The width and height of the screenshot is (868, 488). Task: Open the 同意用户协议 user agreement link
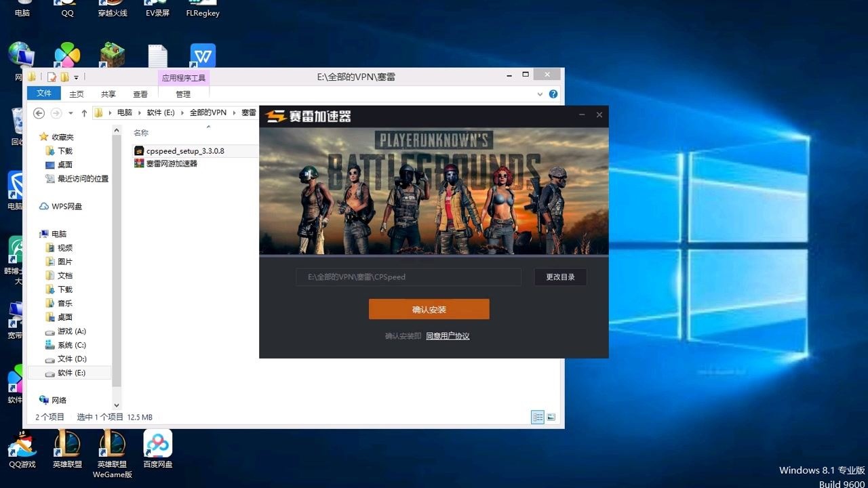[x=448, y=336]
